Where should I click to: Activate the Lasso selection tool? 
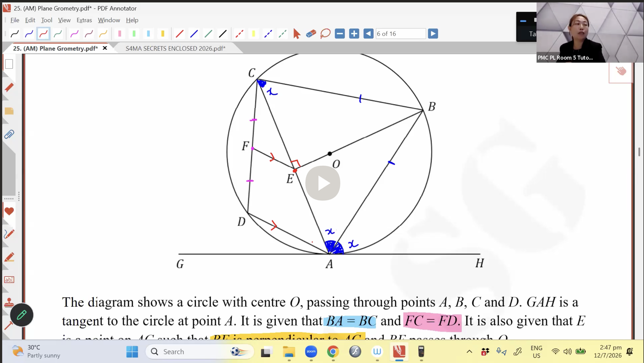[325, 34]
